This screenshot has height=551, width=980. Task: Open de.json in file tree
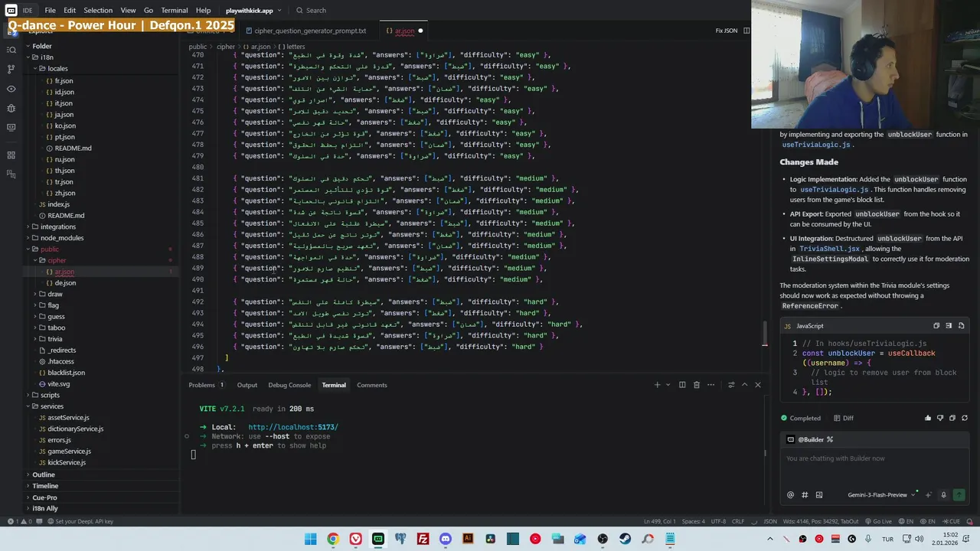(x=65, y=283)
